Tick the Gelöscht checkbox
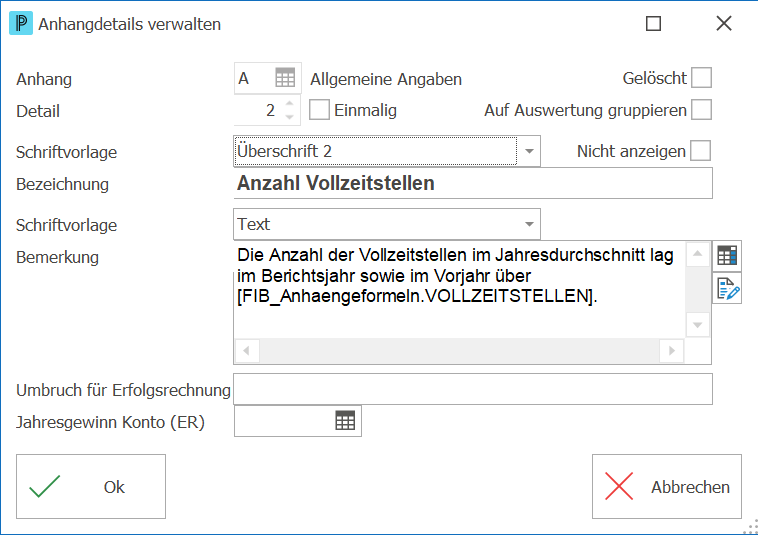Image resolution: width=758 pixels, height=535 pixels. (x=701, y=78)
